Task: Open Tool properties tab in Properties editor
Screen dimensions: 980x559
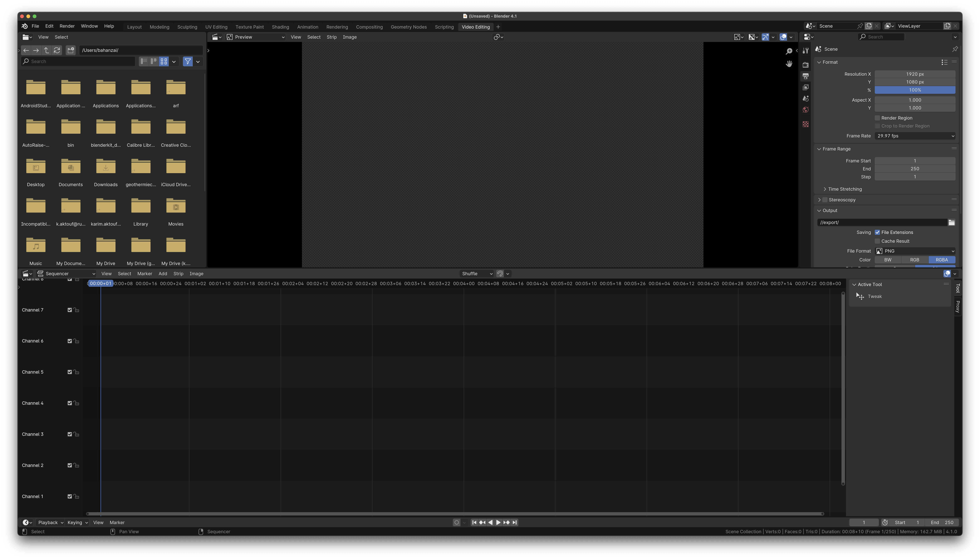Action: point(805,51)
